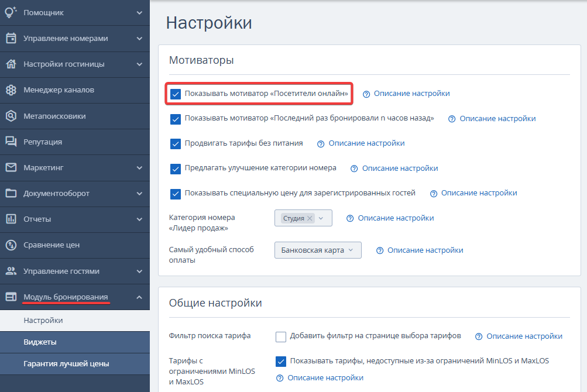Open the Студия room category dropdown
587x392 pixels.
pyautogui.click(x=303, y=218)
